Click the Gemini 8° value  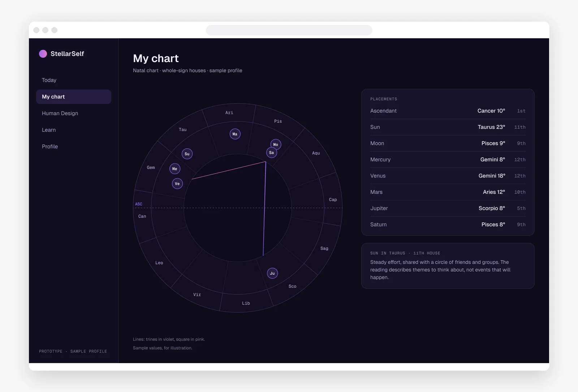(x=493, y=160)
